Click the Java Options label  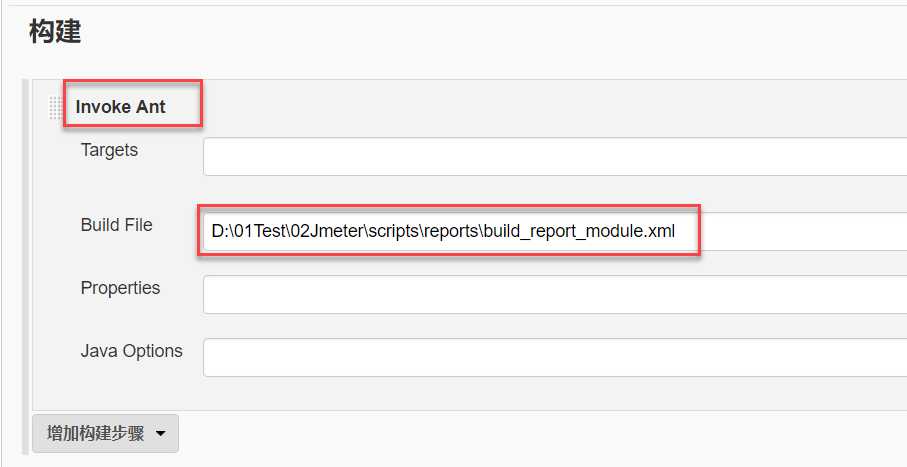tap(131, 351)
